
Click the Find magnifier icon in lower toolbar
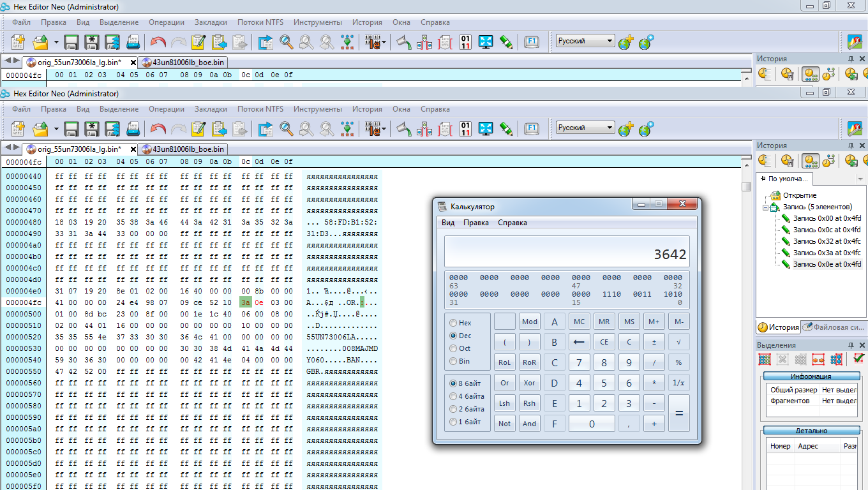click(x=287, y=130)
